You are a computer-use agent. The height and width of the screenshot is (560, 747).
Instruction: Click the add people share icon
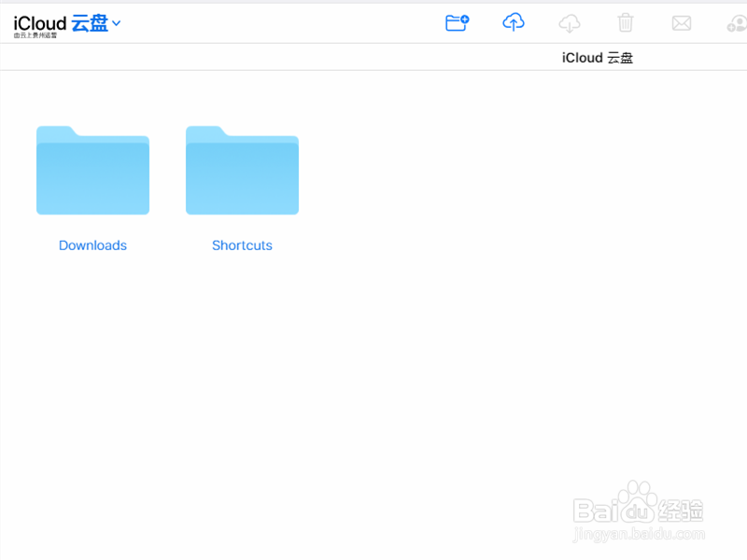click(x=737, y=23)
